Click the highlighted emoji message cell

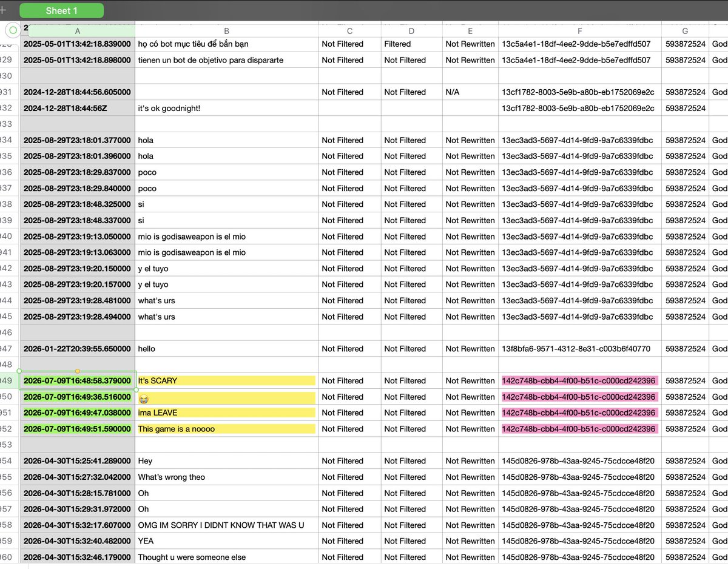click(x=227, y=397)
